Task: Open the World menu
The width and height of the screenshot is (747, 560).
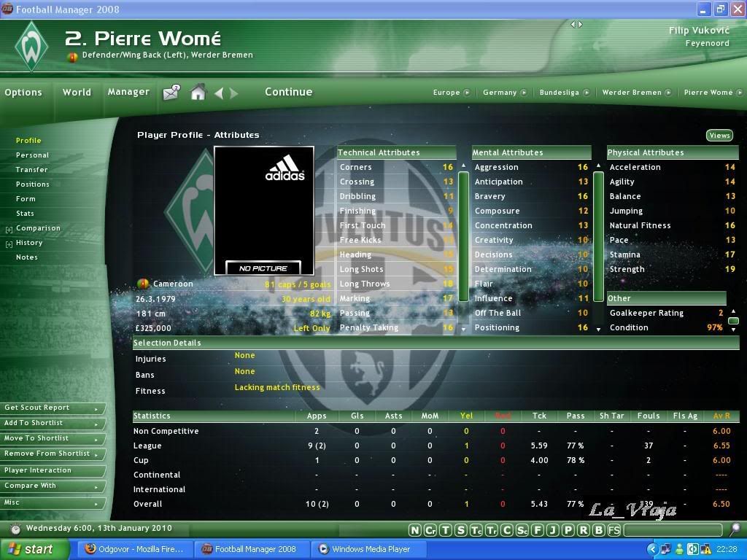Action: (77, 93)
